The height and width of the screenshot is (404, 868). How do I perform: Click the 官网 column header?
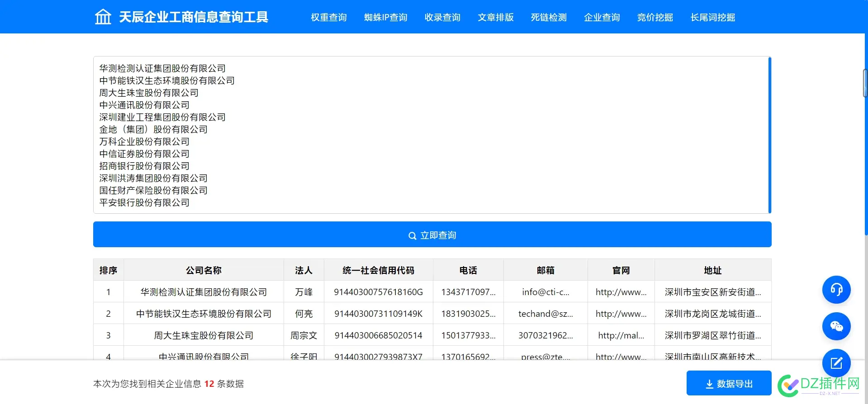(x=621, y=270)
